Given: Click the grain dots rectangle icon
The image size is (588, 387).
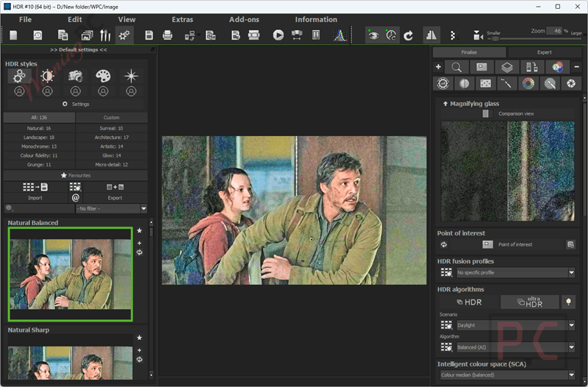Looking at the screenshot, I should 486,83.
